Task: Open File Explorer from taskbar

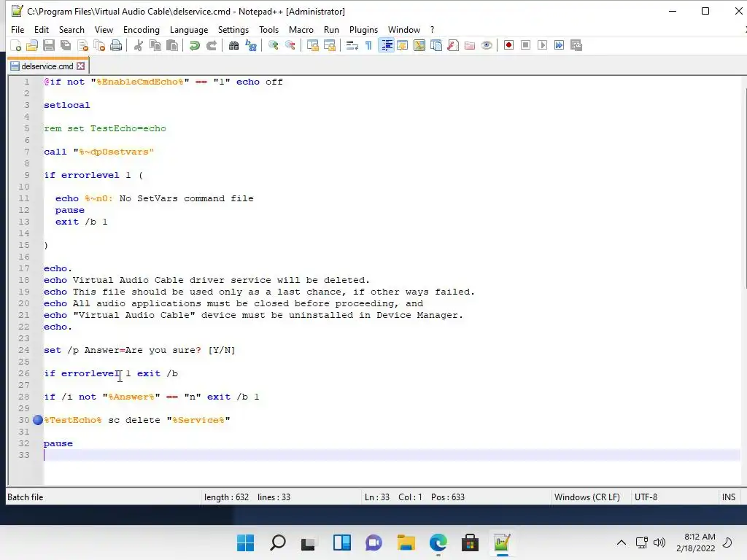Action: click(x=406, y=542)
